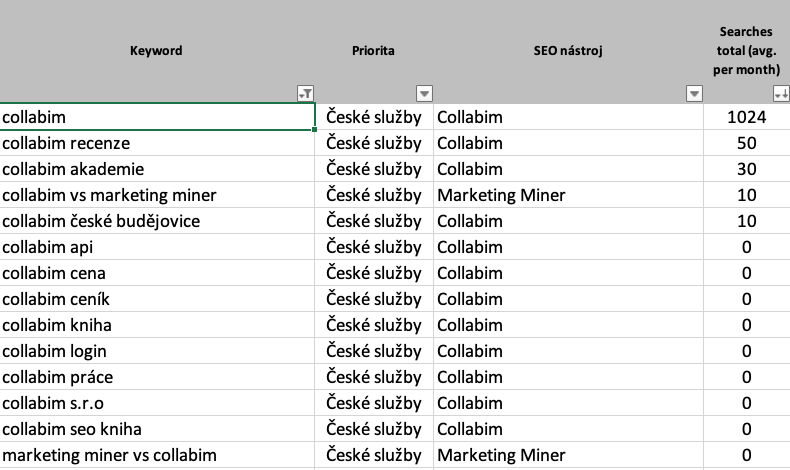Select the value 10 for collabim vs marketing miner

tap(747, 195)
